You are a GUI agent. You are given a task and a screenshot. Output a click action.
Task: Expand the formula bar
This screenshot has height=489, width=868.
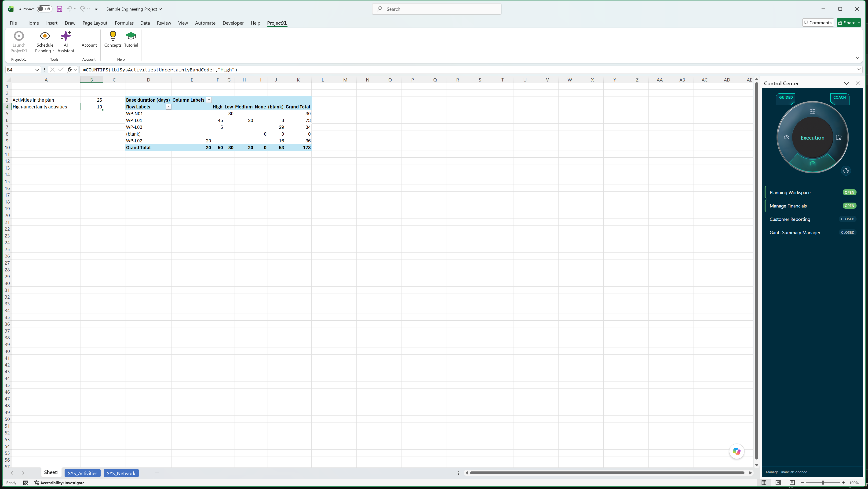[859, 70]
